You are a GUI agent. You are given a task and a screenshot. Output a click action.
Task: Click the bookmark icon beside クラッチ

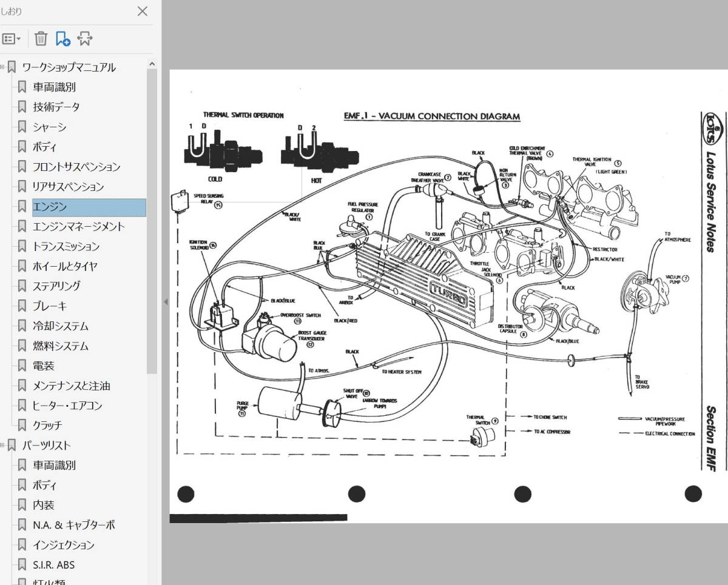click(22, 426)
